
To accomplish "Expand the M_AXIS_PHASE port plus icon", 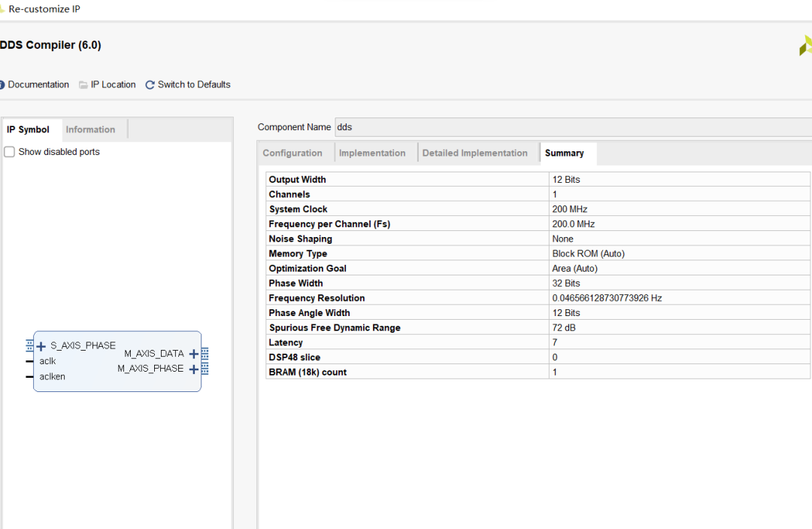I will pyautogui.click(x=194, y=369).
